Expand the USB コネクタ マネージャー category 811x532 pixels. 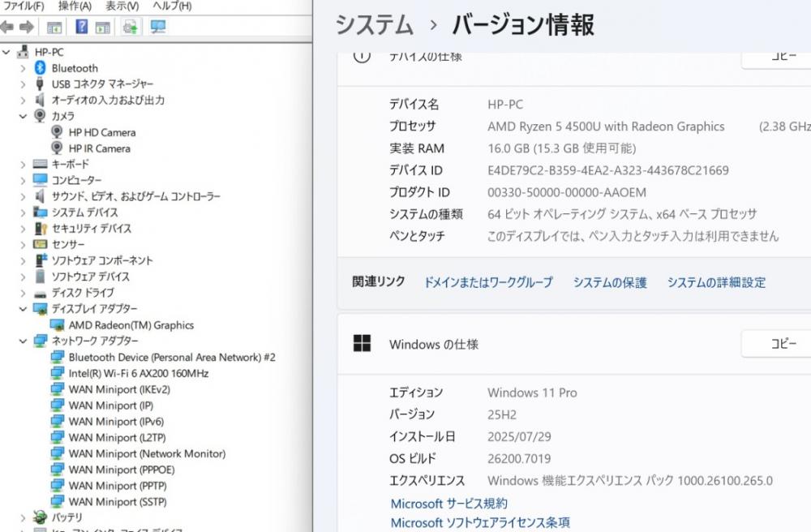23,84
